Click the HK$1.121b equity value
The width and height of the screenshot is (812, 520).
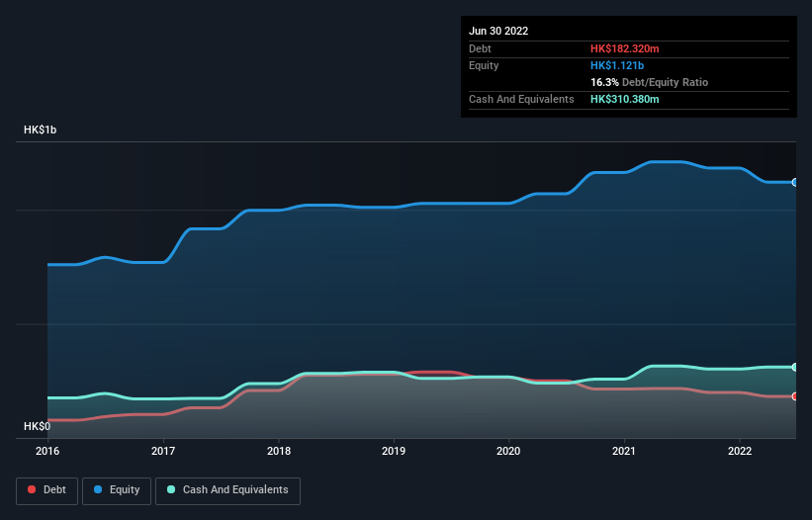pyautogui.click(x=617, y=65)
